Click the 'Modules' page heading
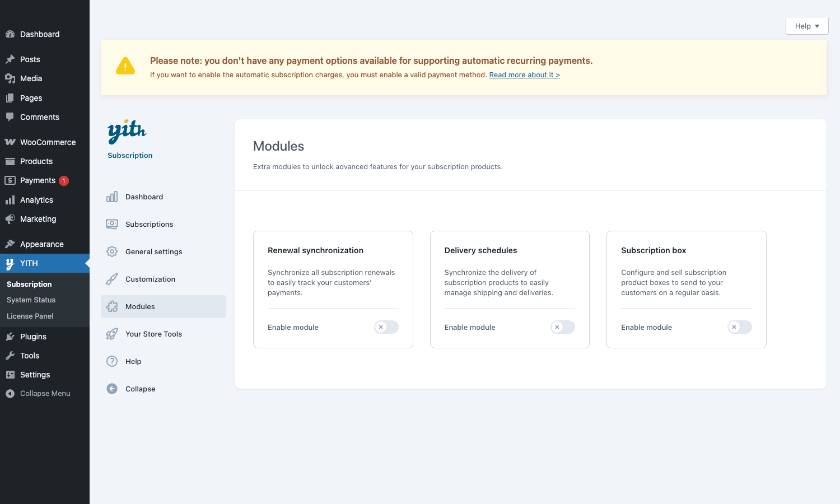 click(x=279, y=146)
